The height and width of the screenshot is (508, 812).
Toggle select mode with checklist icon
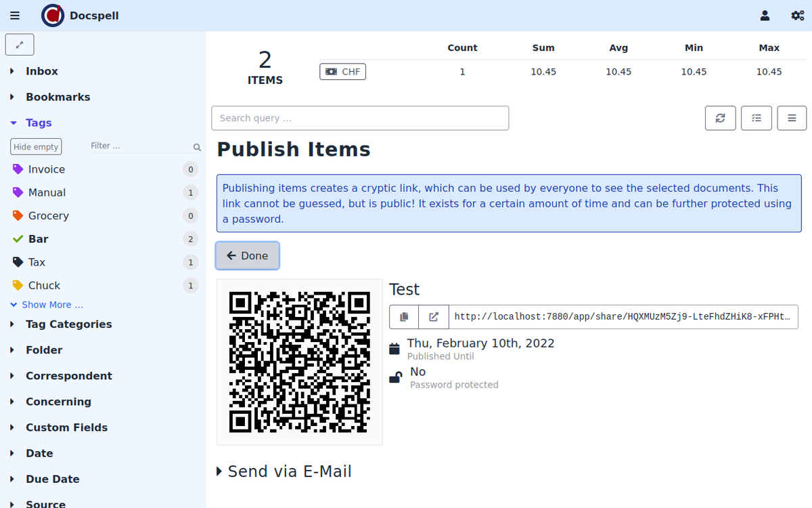[756, 118]
